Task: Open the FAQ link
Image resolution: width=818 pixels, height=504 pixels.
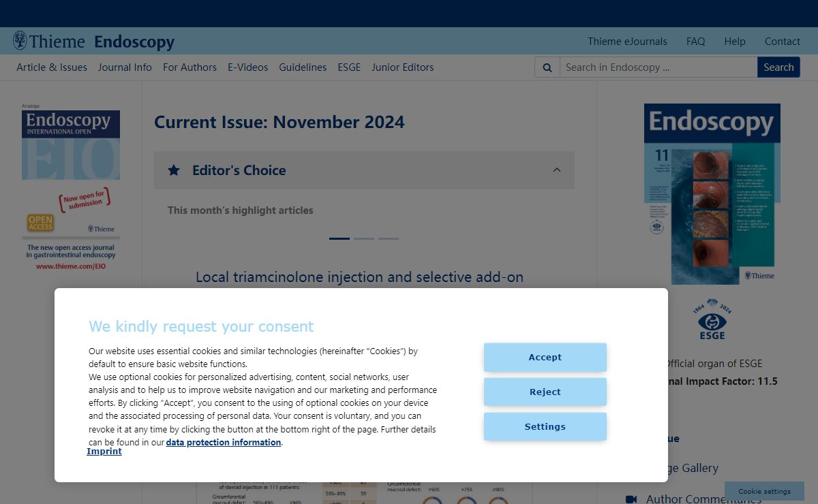Action: [x=695, y=42]
